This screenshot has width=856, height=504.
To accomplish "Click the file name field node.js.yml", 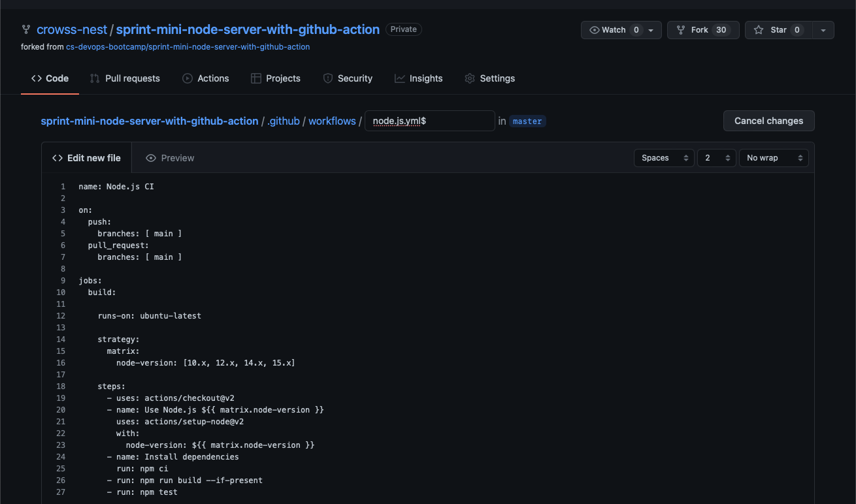I will [429, 121].
